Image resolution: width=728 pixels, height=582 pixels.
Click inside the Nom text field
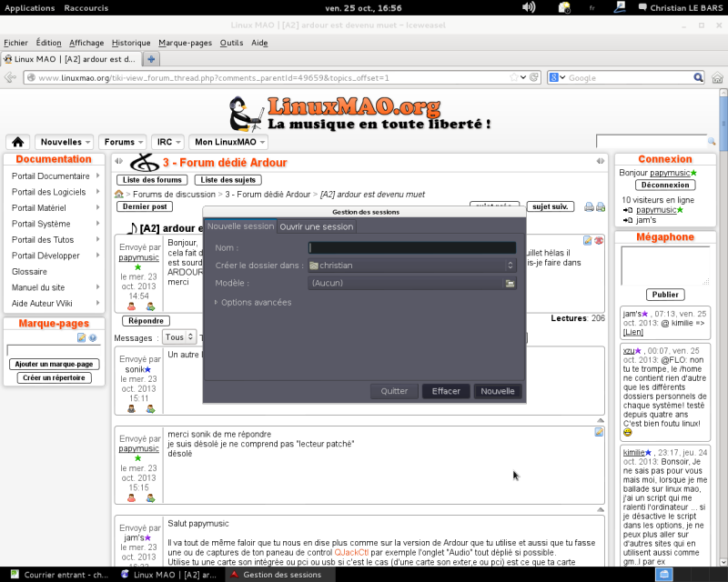412,248
